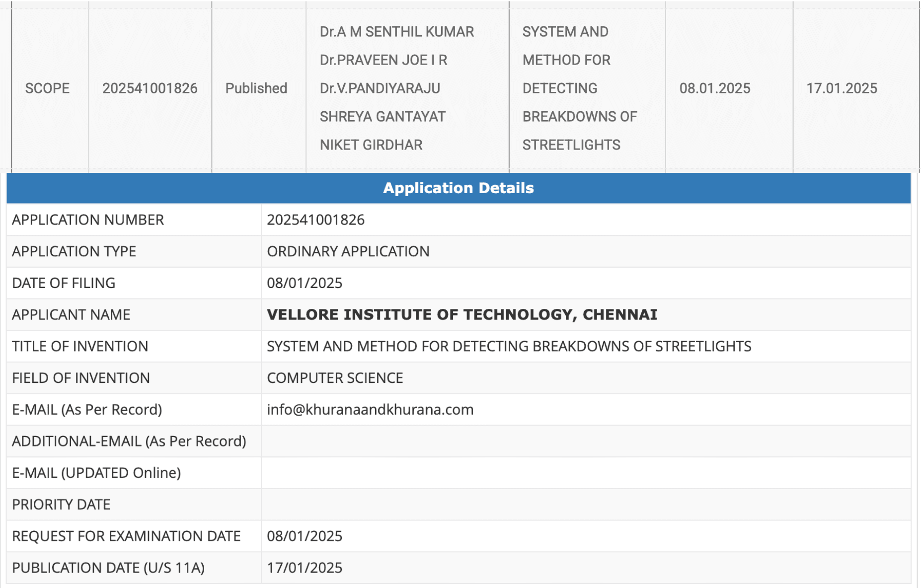Click the PRIORITY DATE row label
Image resolution: width=924 pixels, height=588 pixels.
coord(61,505)
